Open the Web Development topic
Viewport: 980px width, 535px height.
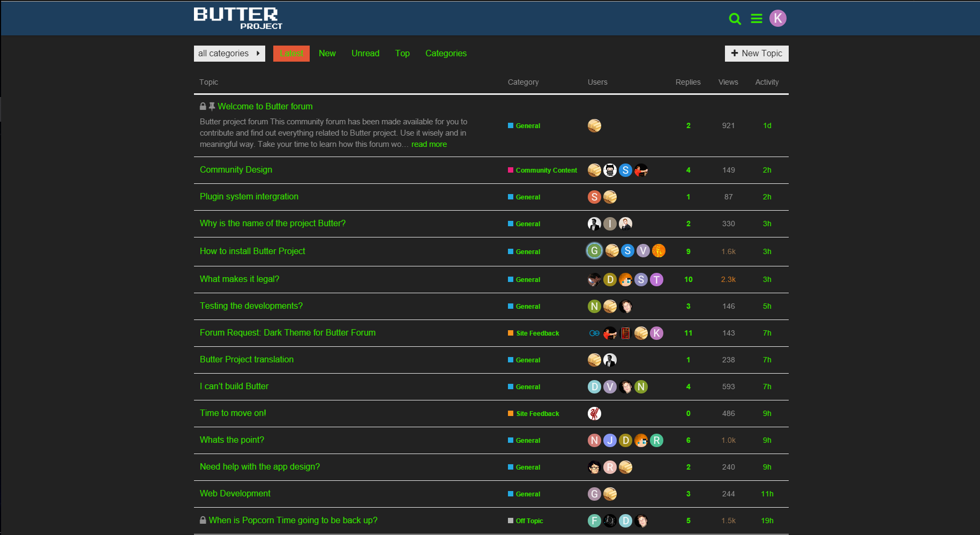click(235, 493)
